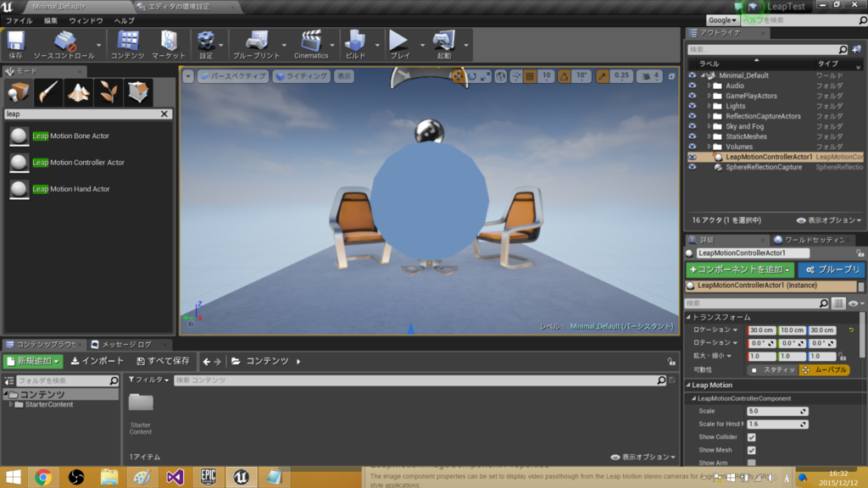Expand the Volumes folder

[709, 147]
